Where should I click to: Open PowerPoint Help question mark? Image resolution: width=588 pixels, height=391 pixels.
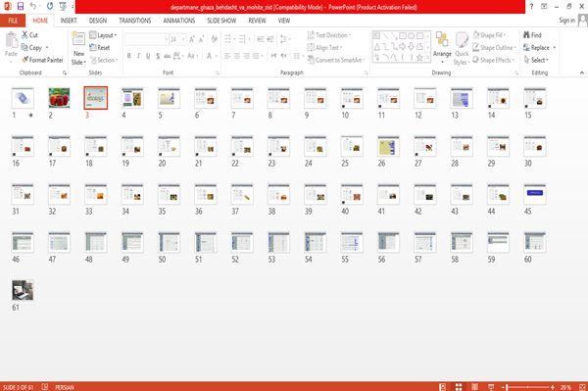pyautogui.click(x=531, y=7)
